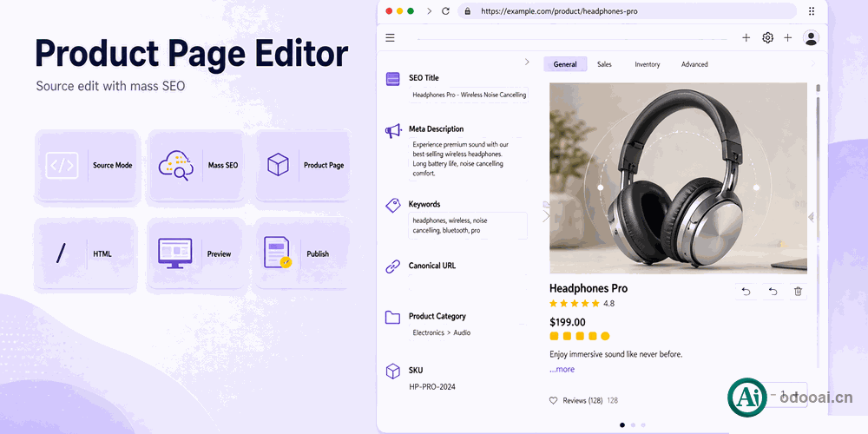Click the SKU box icon
Viewport: 868px width, 434px height.
tap(392, 371)
